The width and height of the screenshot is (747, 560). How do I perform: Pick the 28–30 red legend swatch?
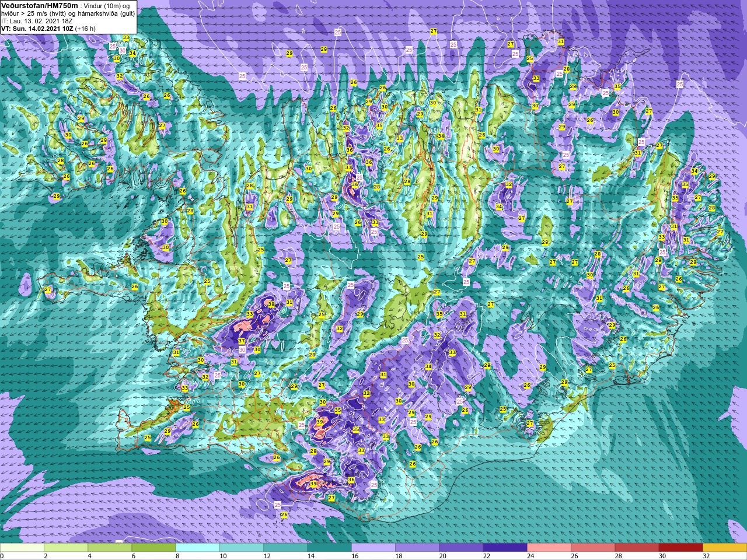637,547
